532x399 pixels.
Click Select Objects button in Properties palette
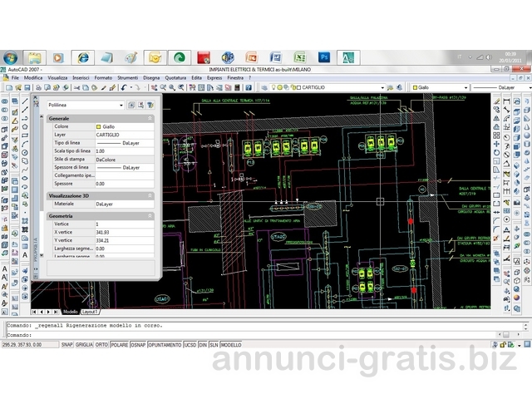pyautogui.click(x=140, y=106)
